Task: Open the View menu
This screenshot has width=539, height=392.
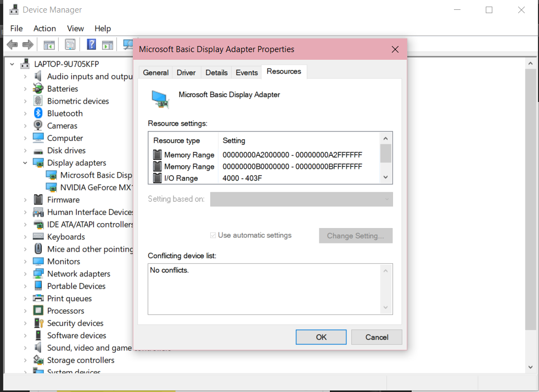Action: 75,29
